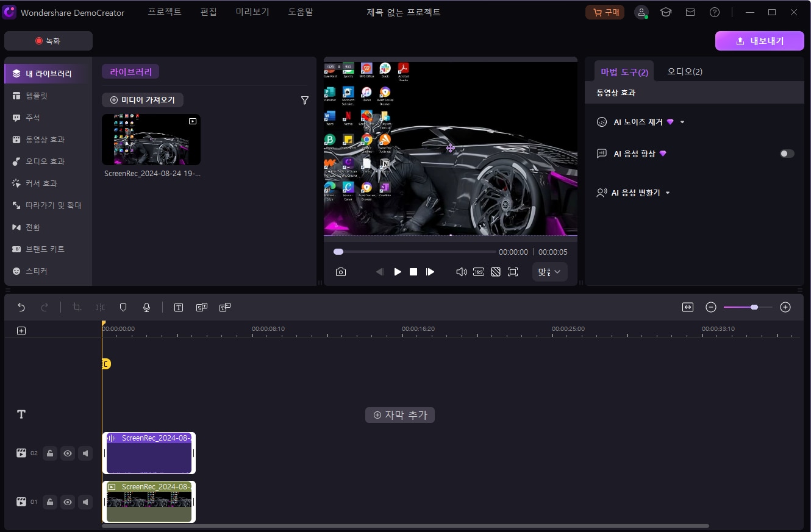Select the ScreenRec media thumbnail in library
811x532 pixels.
151,140
